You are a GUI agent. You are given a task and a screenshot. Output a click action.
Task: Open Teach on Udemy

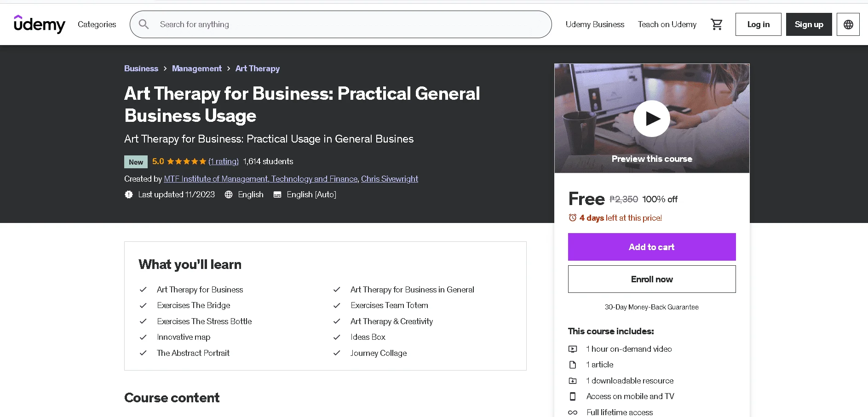pyautogui.click(x=667, y=24)
